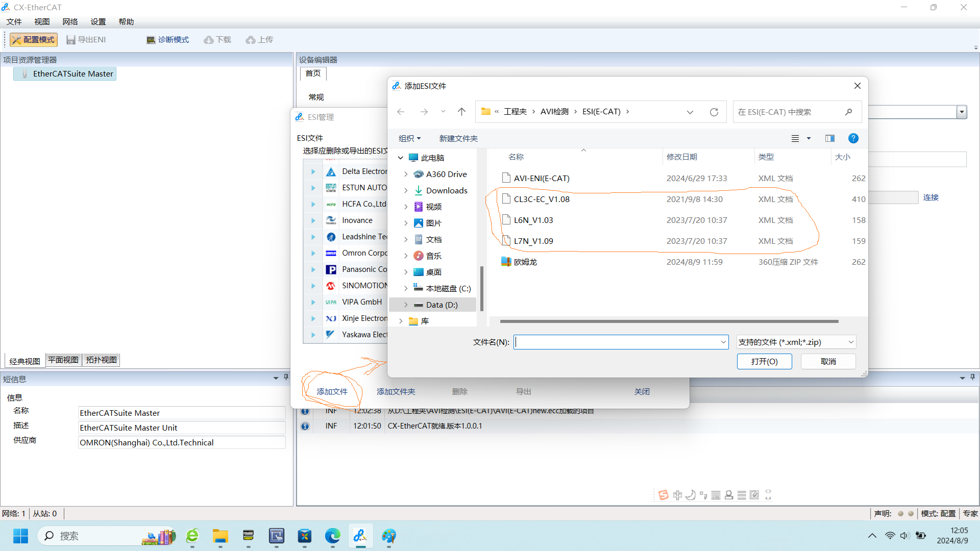This screenshot has width=980, height=551.
Task: Switch to the 拓扑视图 tab
Action: tap(101, 360)
